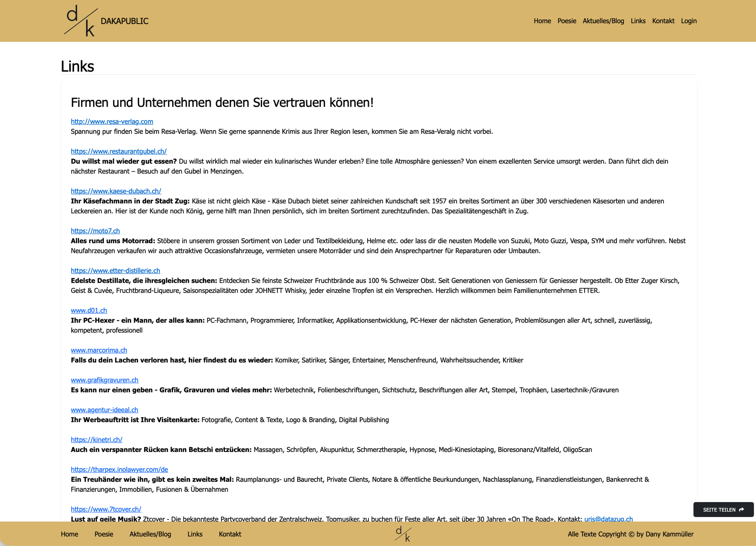Open the resa-verlag.com link
Viewport: 756px width, 546px height.
(x=112, y=121)
